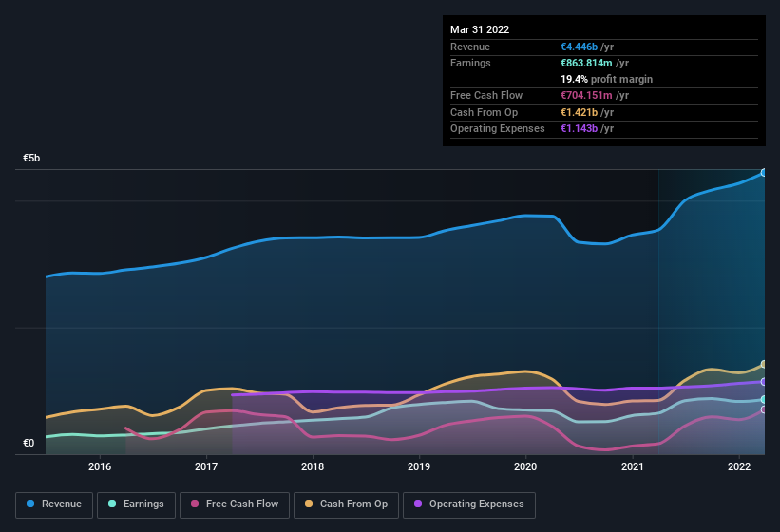Click the Cash From Op label in tooltip
The image size is (780, 532).
pos(484,112)
